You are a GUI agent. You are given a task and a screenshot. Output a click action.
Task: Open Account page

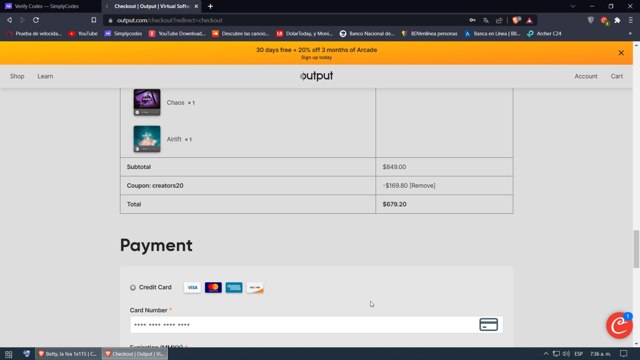586,76
